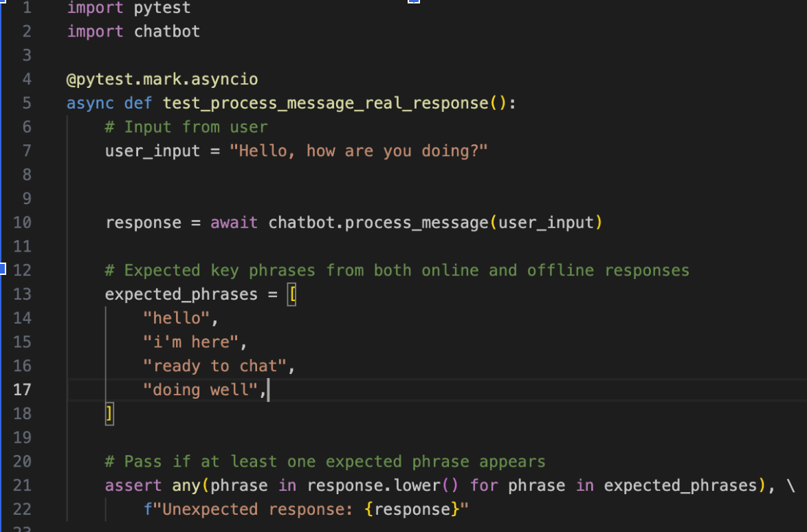Image resolution: width=807 pixels, height=532 pixels.
Task: Click the f"Unexpected response" string on line 22
Action: (x=306, y=509)
